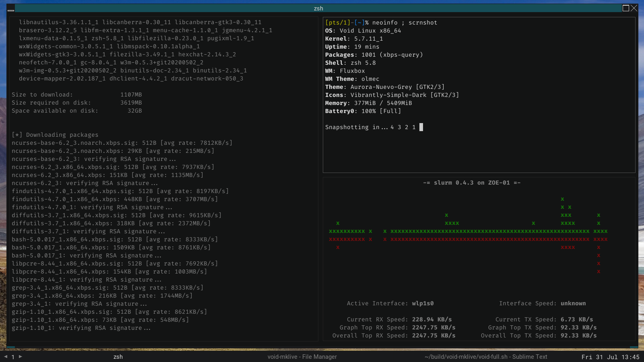Image resolution: width=644 pixels, height=362 pixels.
Task: Switch to Sublime Text void-full.sh in taskbar
Action: pos(486,357)
